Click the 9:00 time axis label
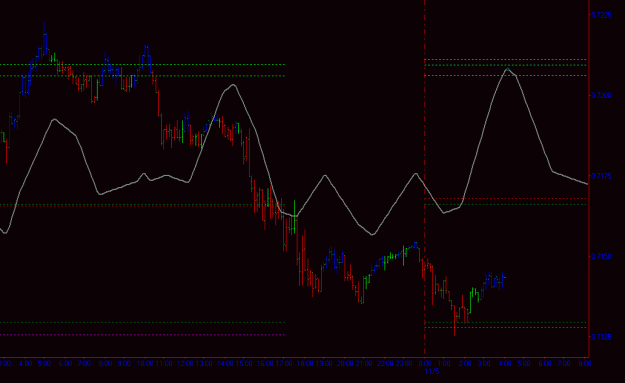Viewport: 625px width, 383px height. tap(124, 363)
